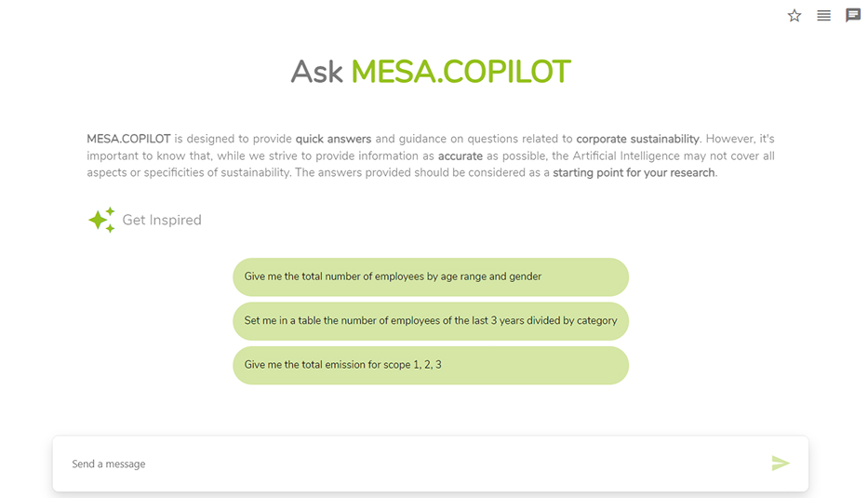Open the lines list menu icon
The width and height of the screenshot is (868, 498).
tap(823, 16)
